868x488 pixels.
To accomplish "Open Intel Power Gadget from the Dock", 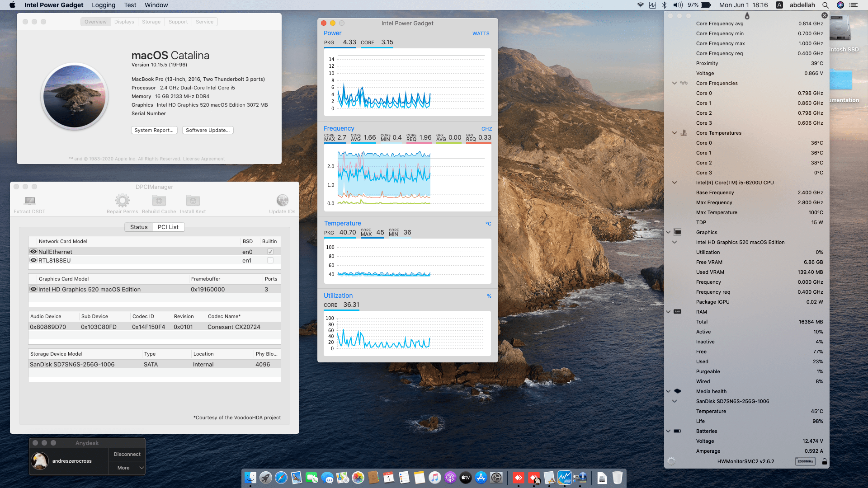I will coord(564,478).
